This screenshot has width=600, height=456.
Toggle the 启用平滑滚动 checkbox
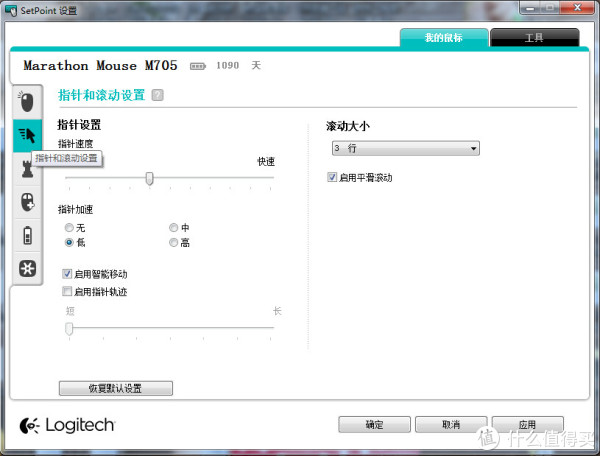coord(332,177)
